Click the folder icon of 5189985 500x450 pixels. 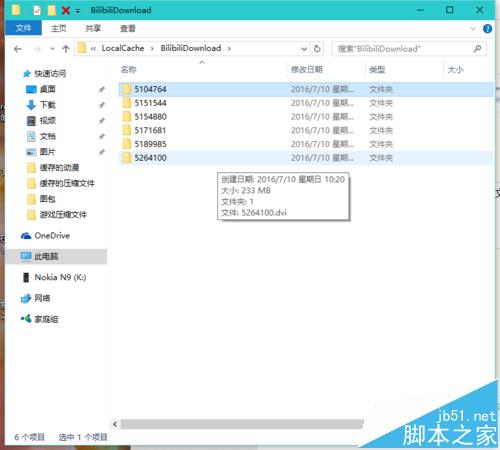(x=127, y=144)
